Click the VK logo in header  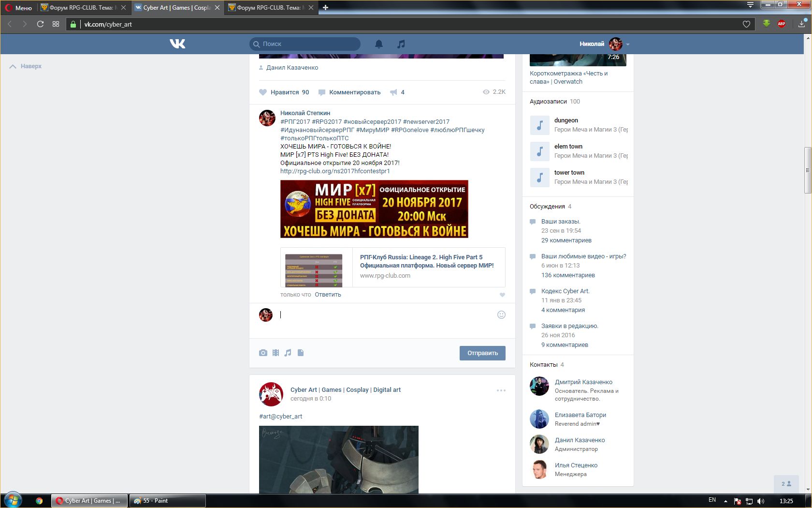coord(177,44)
